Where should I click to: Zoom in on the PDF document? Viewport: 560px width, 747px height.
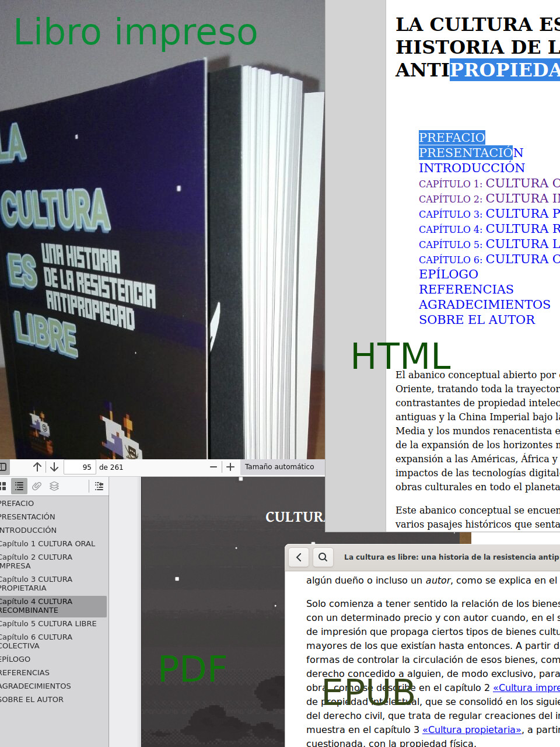pyautogui.click(x=230, y=467)
